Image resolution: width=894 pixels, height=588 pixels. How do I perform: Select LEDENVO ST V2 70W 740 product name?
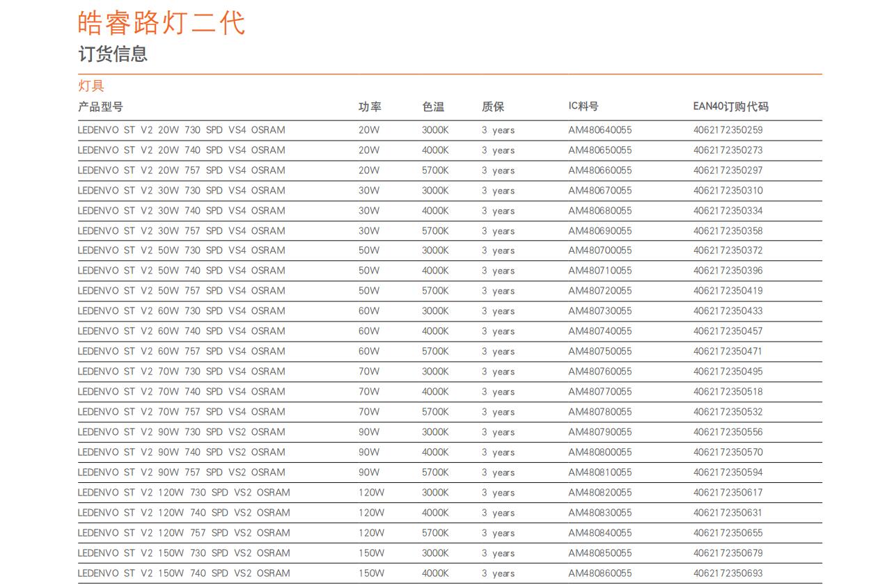click(181, 392)
